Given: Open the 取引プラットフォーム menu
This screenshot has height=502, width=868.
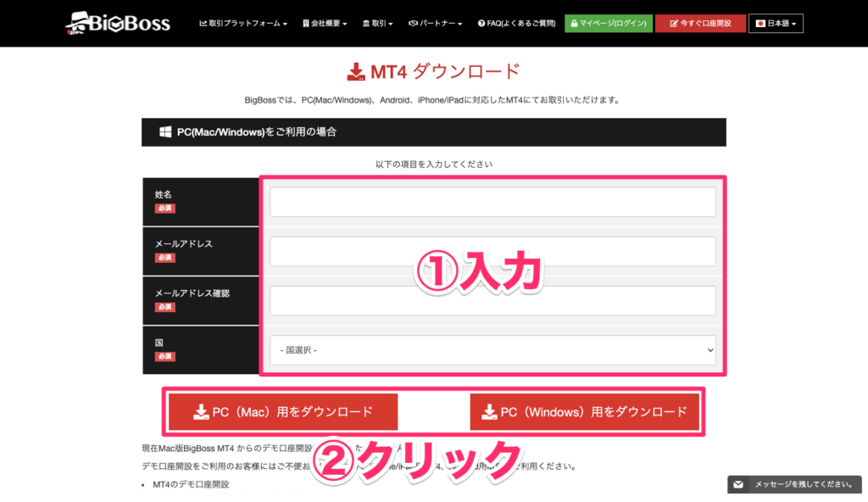Looking at the screenshot, I should click(x=243, y=23).
